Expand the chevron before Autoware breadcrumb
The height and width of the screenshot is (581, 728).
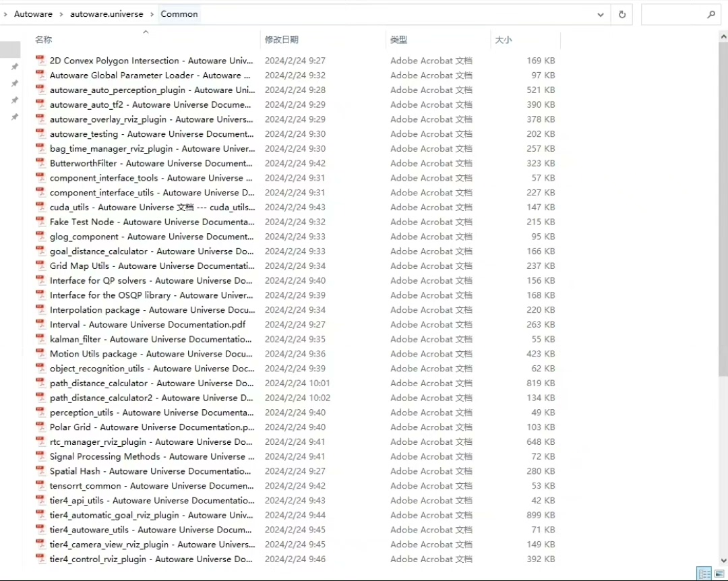5,14
